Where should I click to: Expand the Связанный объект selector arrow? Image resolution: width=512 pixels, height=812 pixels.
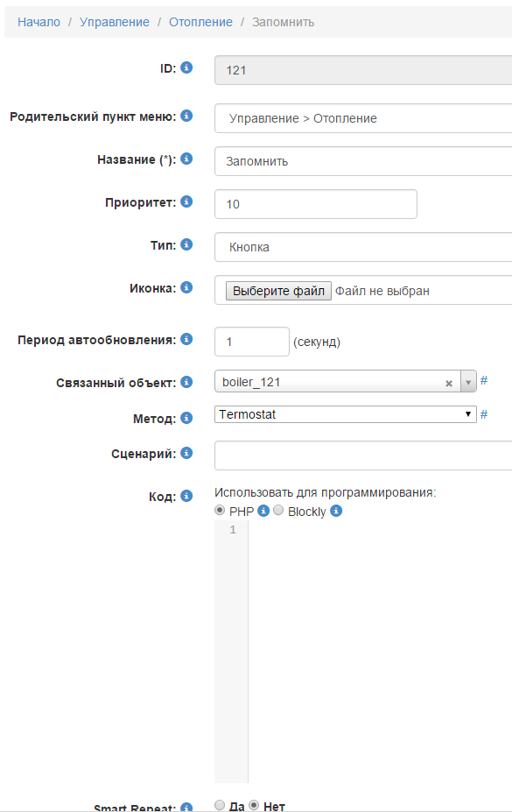(467, 382)
